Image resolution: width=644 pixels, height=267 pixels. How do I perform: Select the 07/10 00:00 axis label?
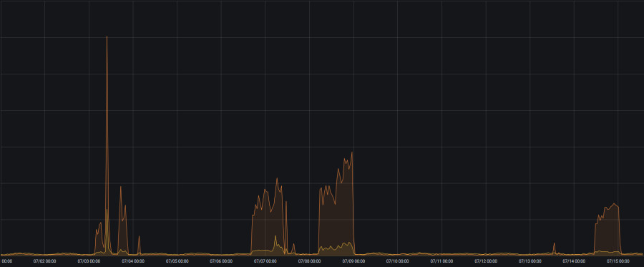tap(398, 261)
